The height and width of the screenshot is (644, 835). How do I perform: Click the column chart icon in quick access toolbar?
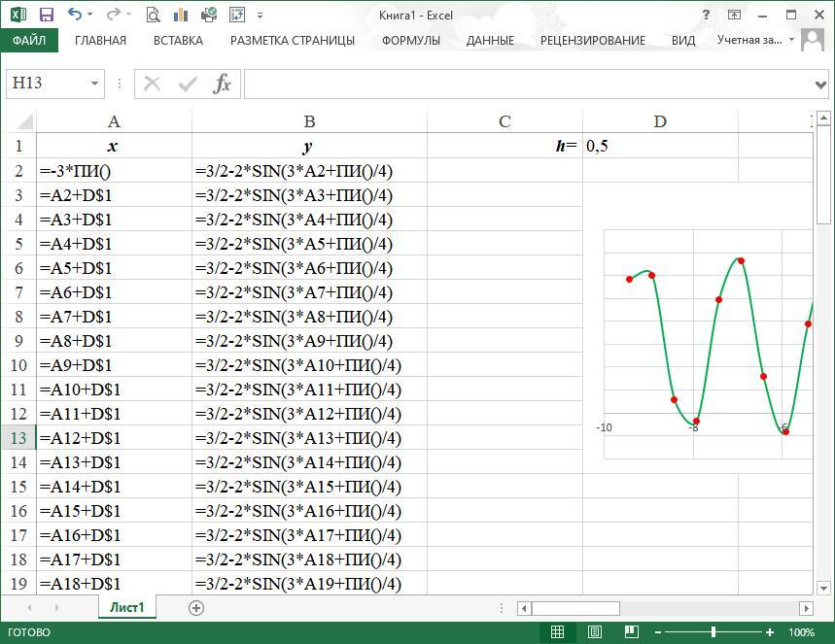tap(181, 15)
